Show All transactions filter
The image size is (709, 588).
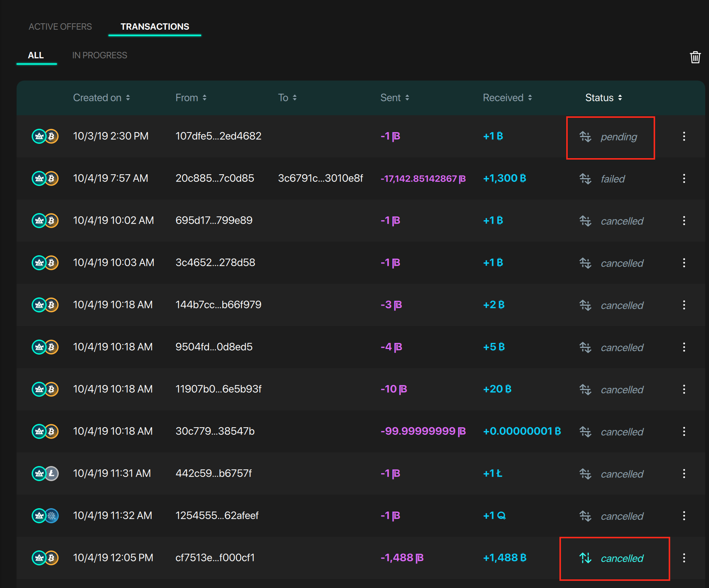[36, 55]
